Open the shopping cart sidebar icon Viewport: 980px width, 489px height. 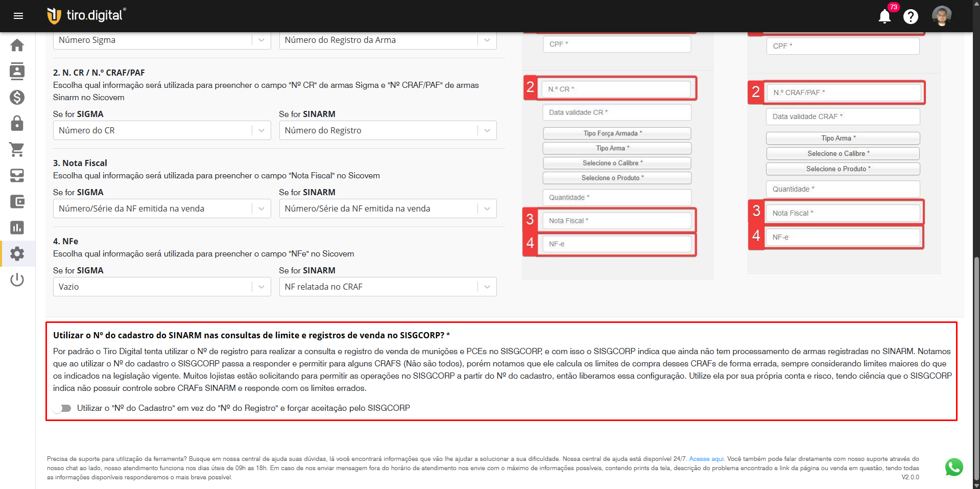pos(17,149)
